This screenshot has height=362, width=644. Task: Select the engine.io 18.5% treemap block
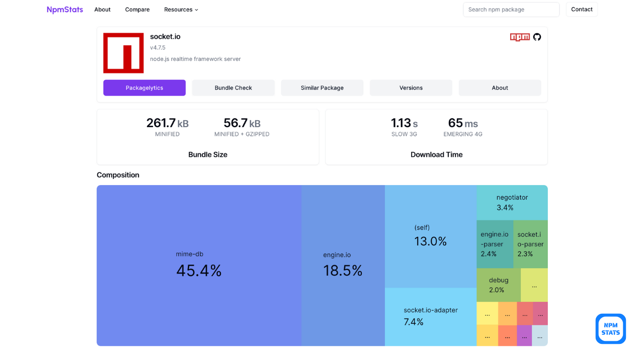click(343, 265)
